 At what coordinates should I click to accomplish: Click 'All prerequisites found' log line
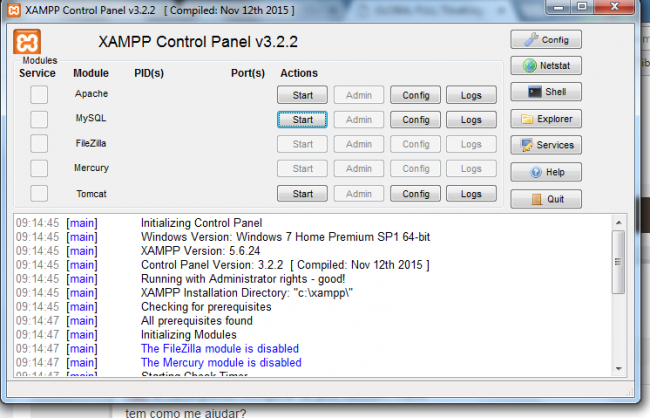(196, 321)
